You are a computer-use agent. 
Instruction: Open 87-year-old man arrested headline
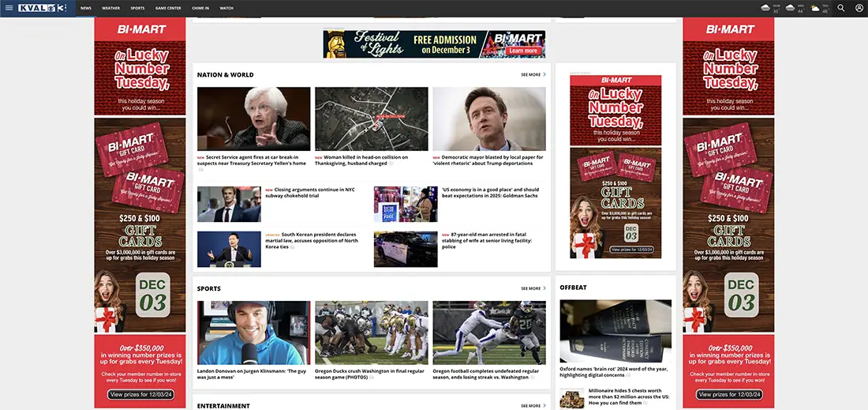(x=487, y=240)
